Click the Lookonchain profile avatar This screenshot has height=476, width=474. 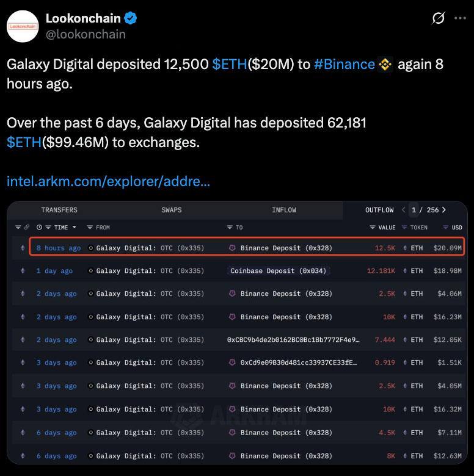click(x=23, y=26)
